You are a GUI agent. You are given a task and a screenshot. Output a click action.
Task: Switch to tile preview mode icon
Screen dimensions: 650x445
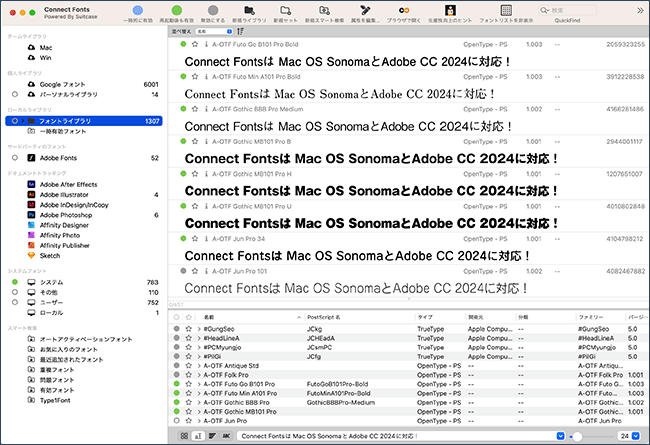pyautogui.click(x=184, y=436)
